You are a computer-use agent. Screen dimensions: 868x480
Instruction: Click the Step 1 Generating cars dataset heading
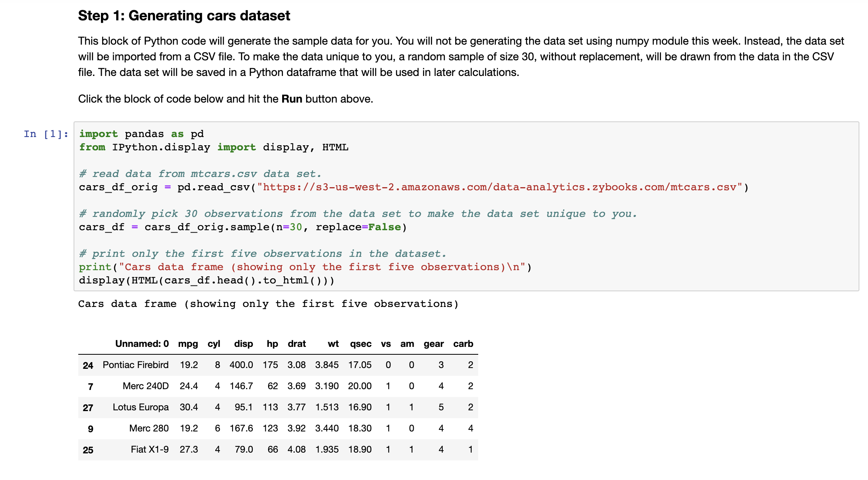[x=184, y=15]
